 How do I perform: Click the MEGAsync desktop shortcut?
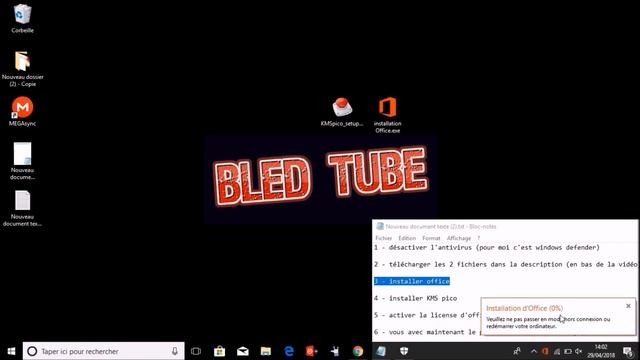(22, 111)
